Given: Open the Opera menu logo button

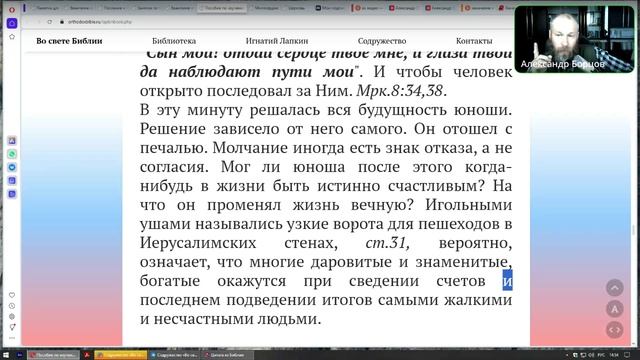Looking at the screenshot, I should [12, 9].
